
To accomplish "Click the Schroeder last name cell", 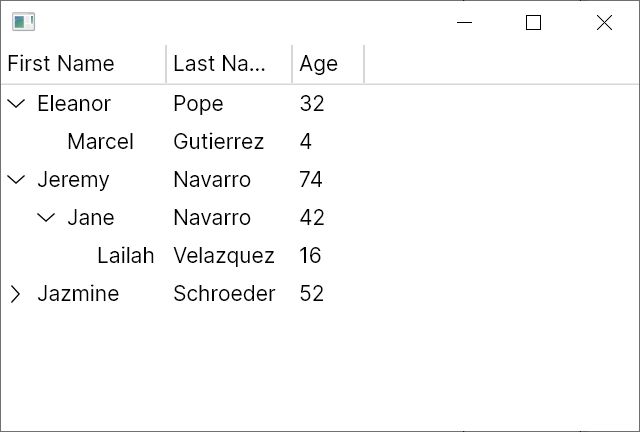I will click(x=223, y=294).
